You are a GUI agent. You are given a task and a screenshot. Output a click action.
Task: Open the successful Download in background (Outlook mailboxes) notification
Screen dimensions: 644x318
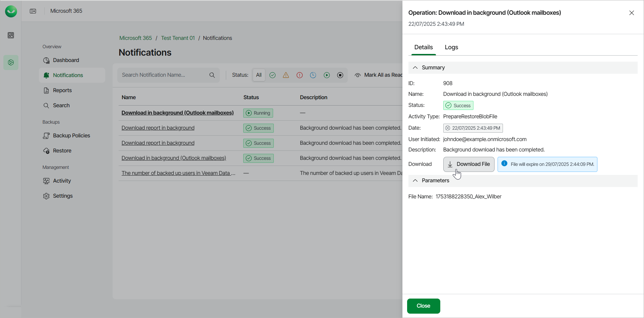click(174, 158)
